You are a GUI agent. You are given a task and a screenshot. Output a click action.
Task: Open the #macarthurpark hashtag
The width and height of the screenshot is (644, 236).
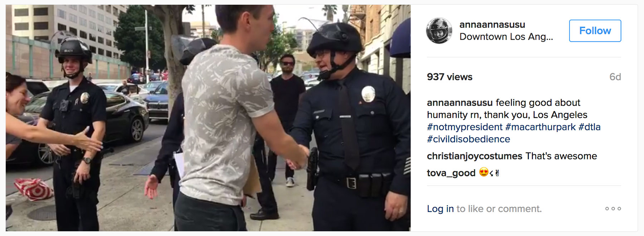(540, 127)
